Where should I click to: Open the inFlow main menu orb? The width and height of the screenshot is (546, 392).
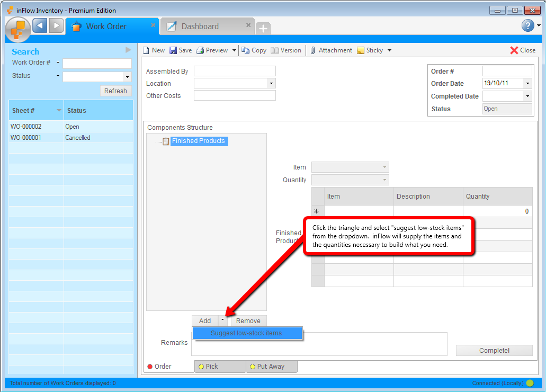pyautogui.click(x=18, y=29)
